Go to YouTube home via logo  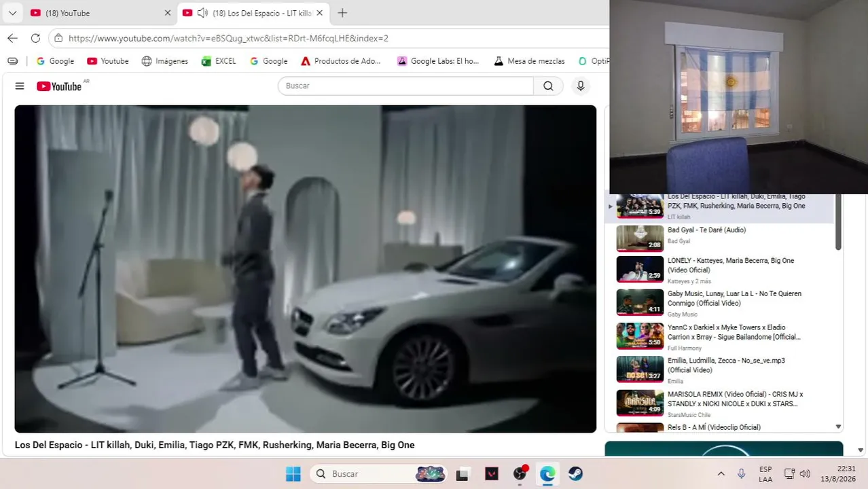(59, 86)
